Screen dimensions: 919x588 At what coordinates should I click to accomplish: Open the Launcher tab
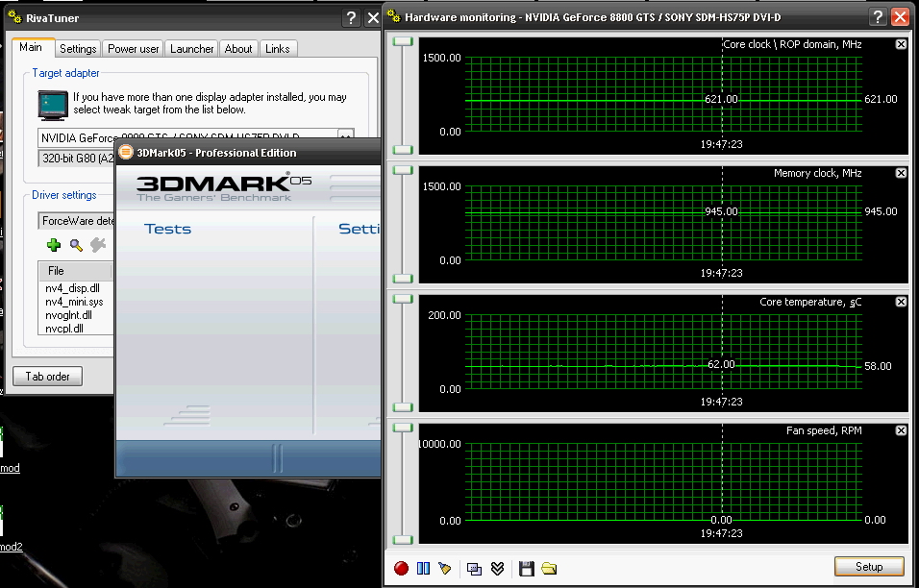[191, 49]
